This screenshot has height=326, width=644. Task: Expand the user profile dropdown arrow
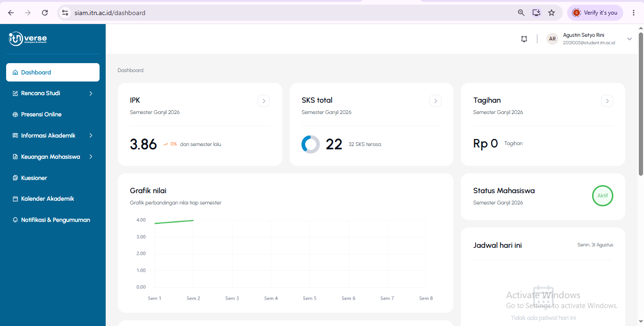pos(629,39)
